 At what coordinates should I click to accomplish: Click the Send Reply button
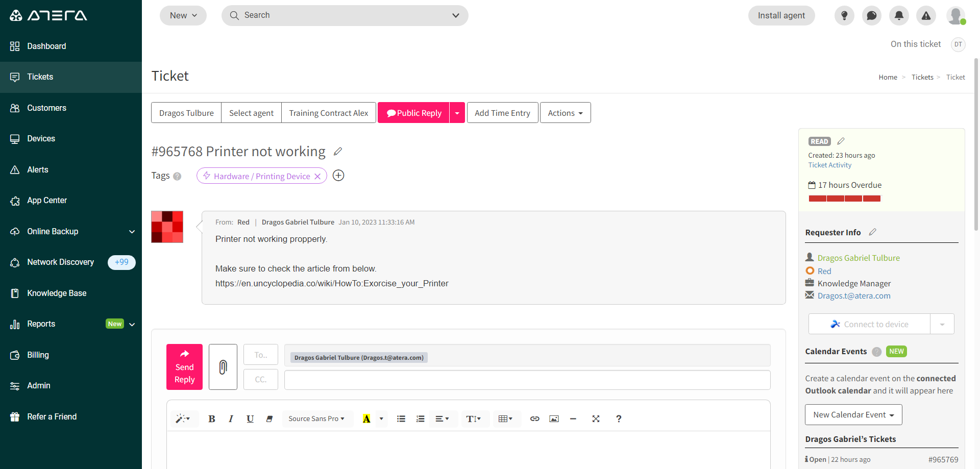click(184, 366)
